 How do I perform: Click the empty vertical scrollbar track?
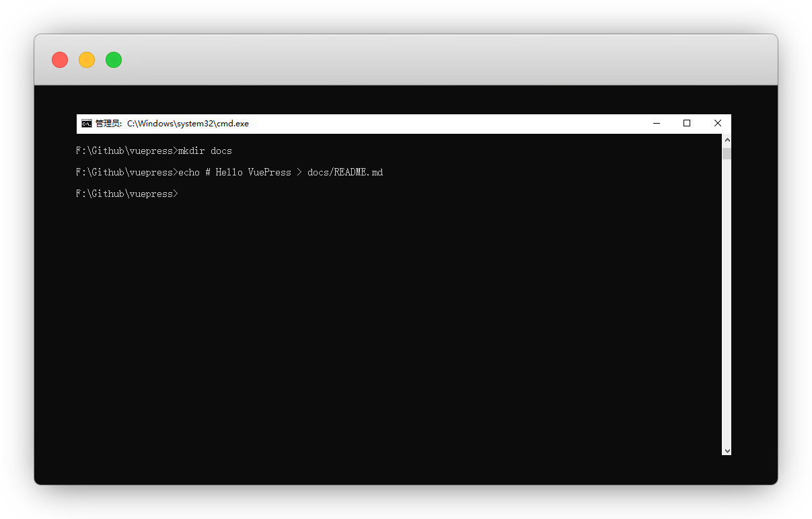(727, 303)
